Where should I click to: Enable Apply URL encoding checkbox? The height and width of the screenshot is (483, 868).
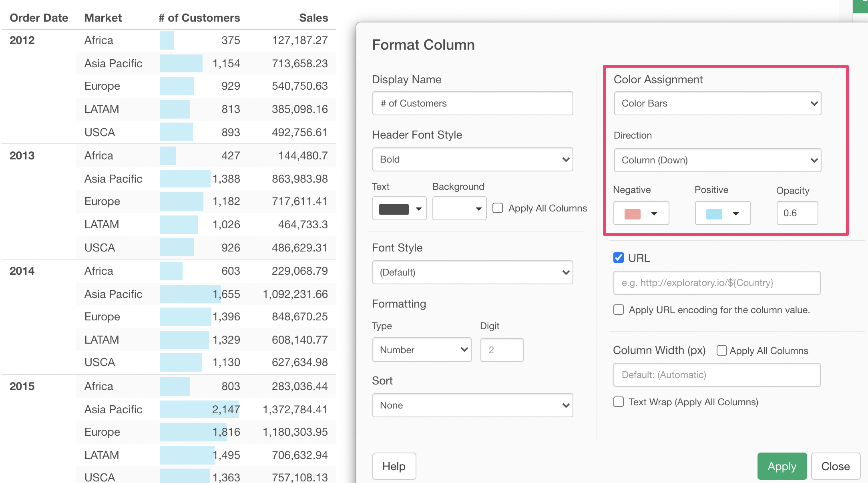[619, 310]
